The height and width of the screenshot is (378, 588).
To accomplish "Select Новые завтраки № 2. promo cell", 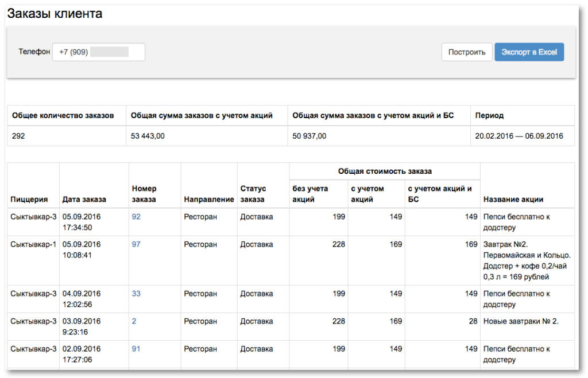I will click(x=520, y=321).
